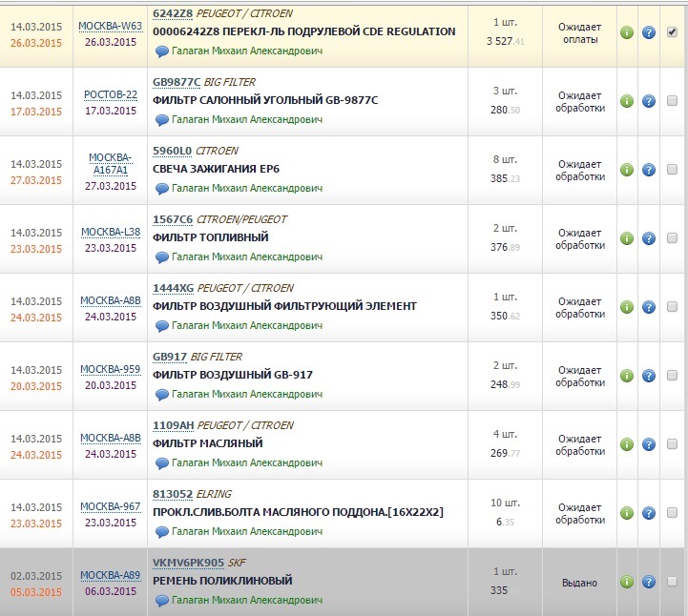The width and height of the screenshot is (688, 616).
Task: Open chat bubble icon in VKMV6PK905 row
Action: coord(161,600)
